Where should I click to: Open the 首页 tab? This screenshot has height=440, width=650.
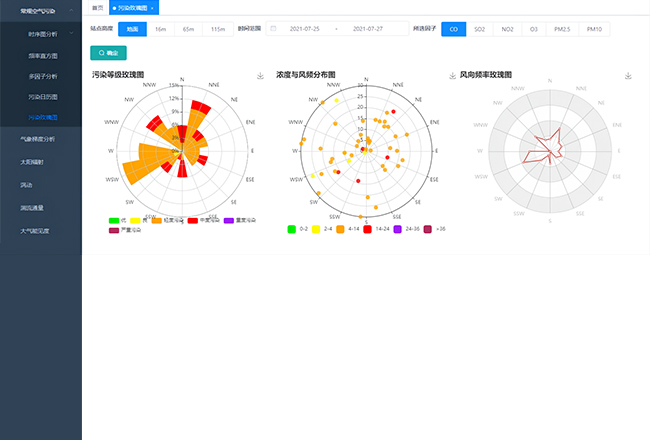point(96,7)
